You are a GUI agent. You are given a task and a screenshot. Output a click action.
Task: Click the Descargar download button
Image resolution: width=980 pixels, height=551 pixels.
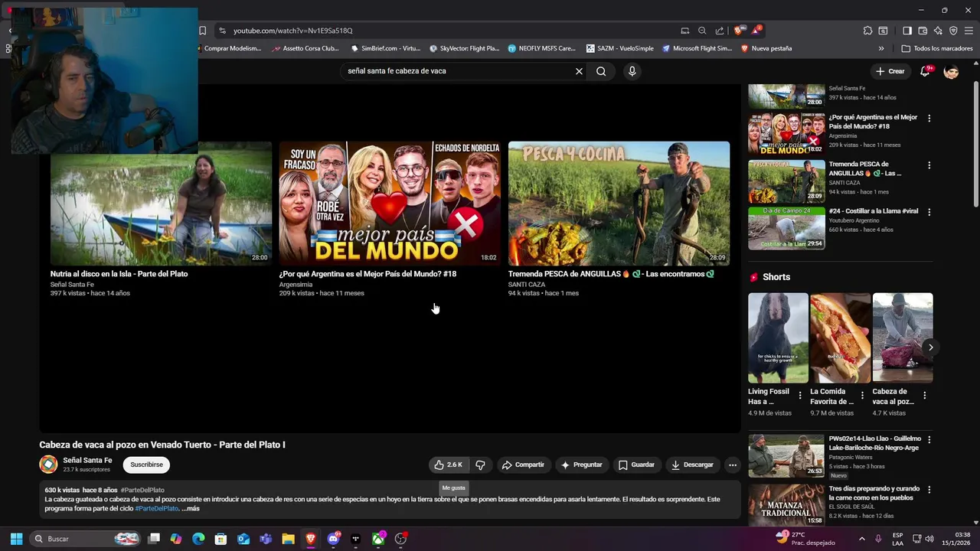(x=692, y=465)
